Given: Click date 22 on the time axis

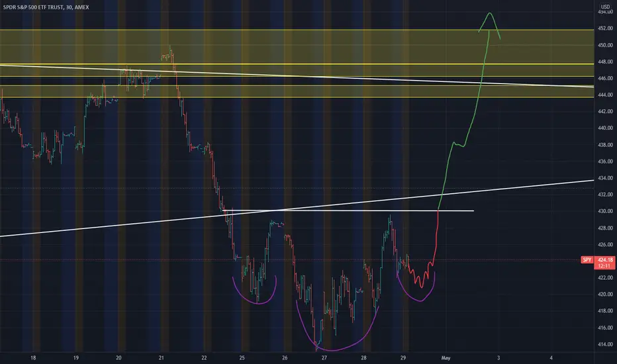Looking at the screenshot, I should click(x=204, y=357).
